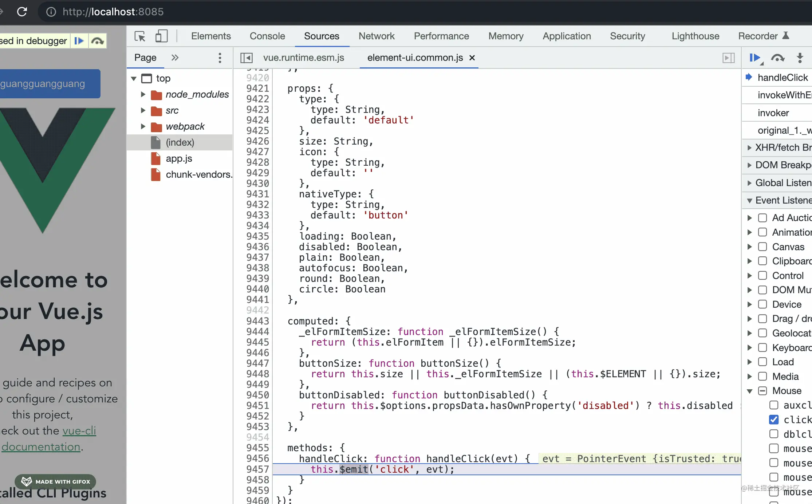This screenshot has height=504, width=812.
Task: Reload the page in browser
Action: click(22, 12)
